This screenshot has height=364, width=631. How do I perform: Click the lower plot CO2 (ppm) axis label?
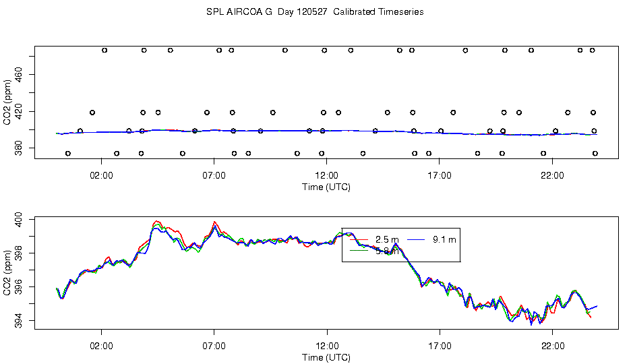[x=7, y=273]
